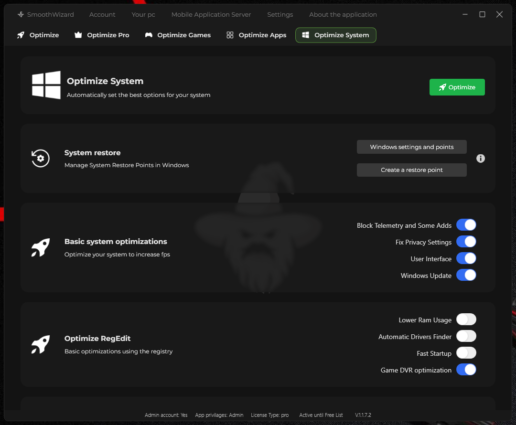Screen dimensions: 516x425
Task: Click the rocket icon on Optimize tab
Action: coord(21,35)
